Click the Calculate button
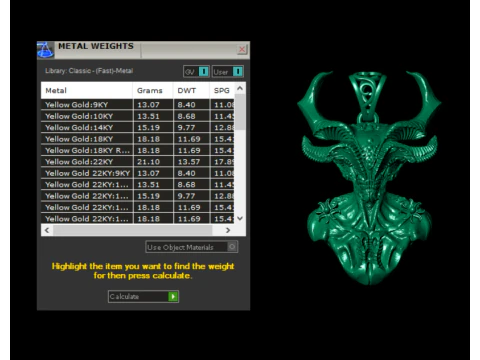This screenshot has width=480, height=360. pos(143,296)
